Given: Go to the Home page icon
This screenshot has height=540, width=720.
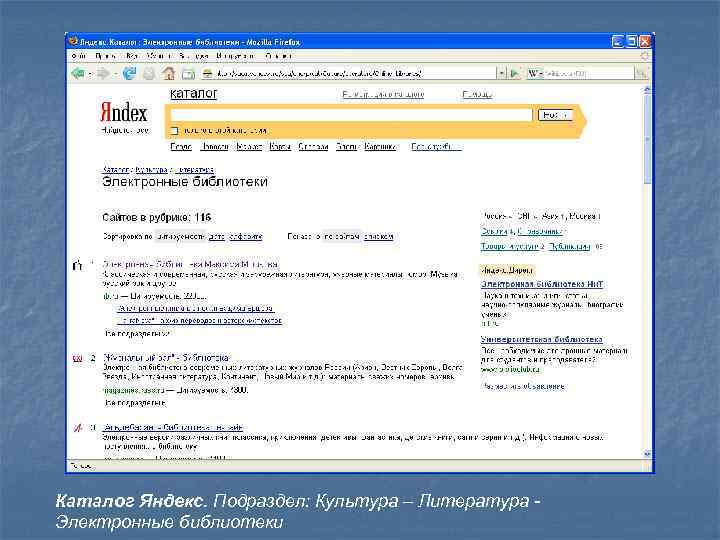Looking at the screenshot, I should (x=169, y=73).
